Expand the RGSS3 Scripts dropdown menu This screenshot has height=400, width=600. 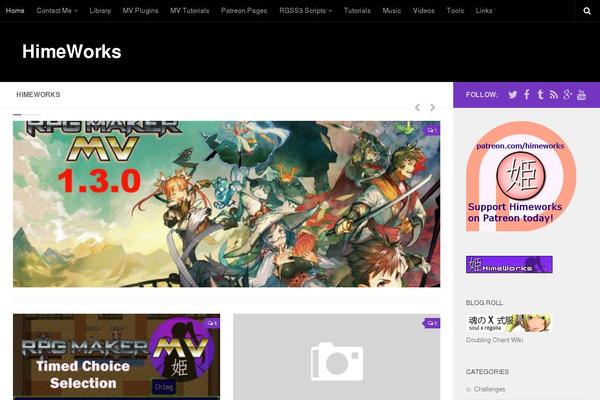[x=305, y=11]
